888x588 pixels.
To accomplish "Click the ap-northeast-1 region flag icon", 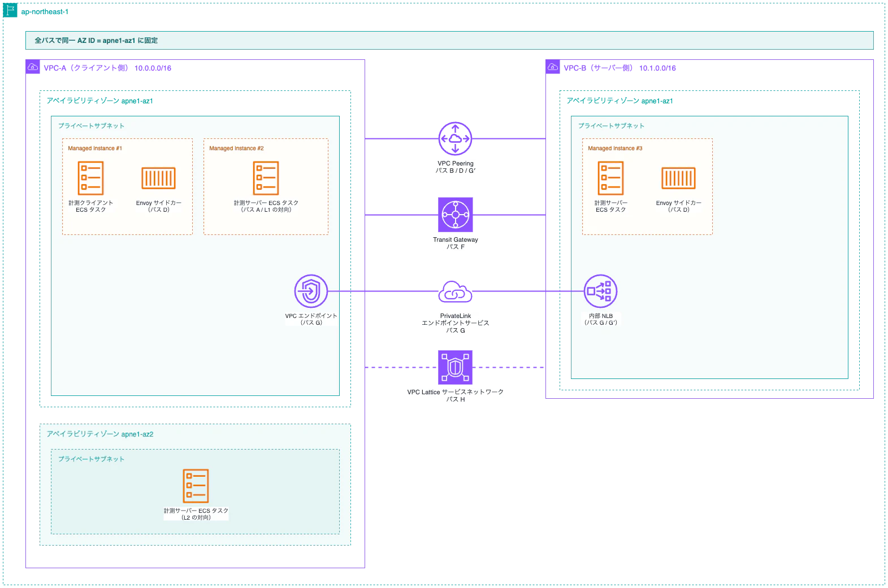I will coord(10,10).
